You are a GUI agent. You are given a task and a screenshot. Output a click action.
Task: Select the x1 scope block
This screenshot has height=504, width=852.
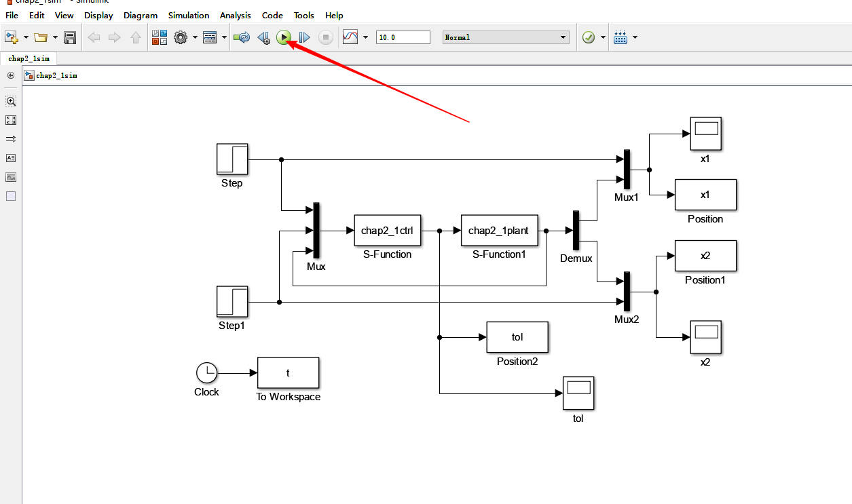tap(706, 134)
